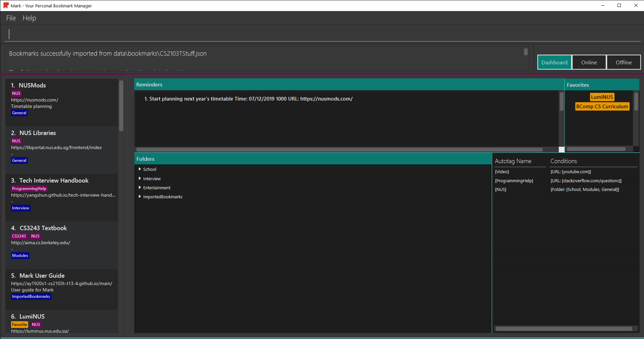Select the reminder 'Start planning next year's timetable'
The width and height of the screenshot is (644, 339).
[249, 99]
